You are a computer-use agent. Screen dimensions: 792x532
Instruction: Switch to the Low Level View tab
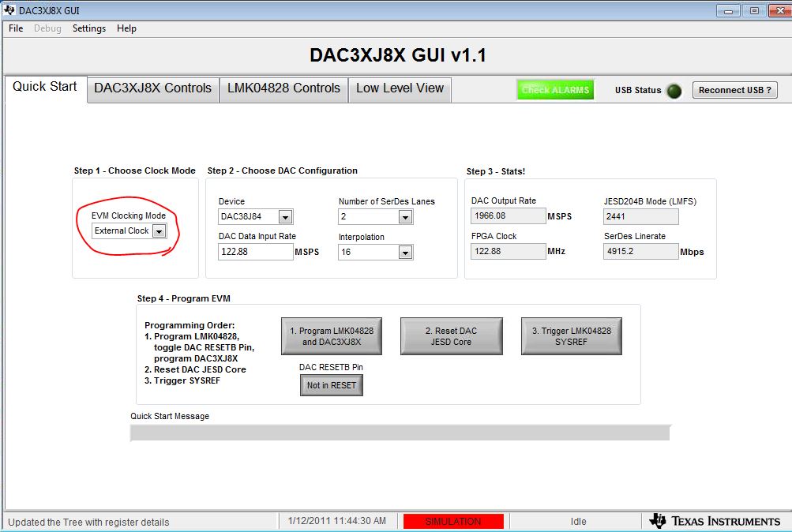point(400,88)
